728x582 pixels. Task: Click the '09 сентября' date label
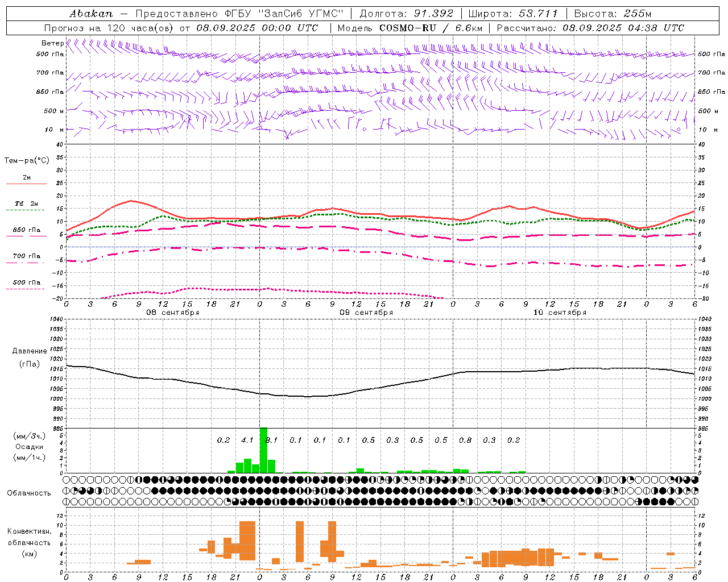pyautogui.click(x=366, y=313)
